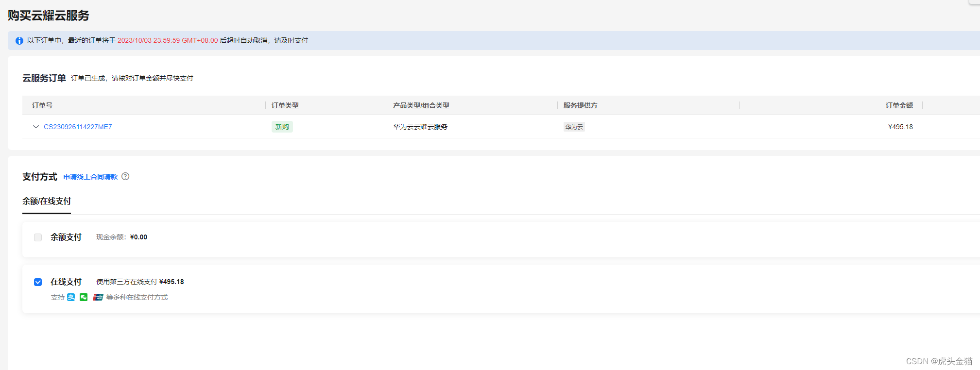The width and height of the screenshot is (980, 370).
Task: Click the 云服务订单 section heading
Action: coord(44,78)
